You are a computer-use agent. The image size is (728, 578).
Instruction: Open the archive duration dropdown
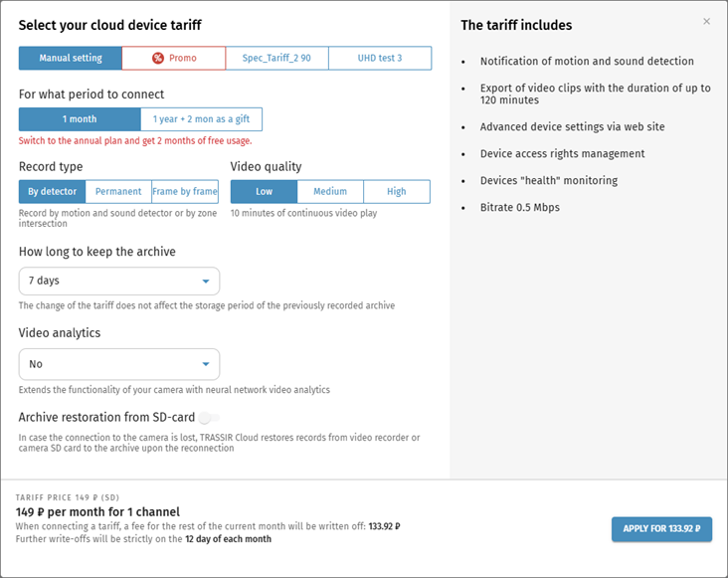pos(119,282)
